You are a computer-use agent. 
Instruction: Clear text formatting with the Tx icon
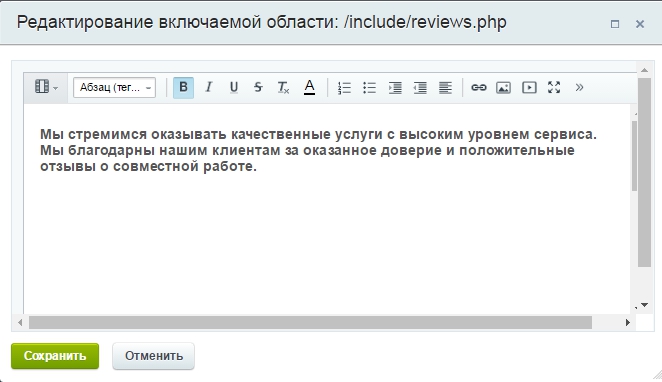tap(283, 87)
